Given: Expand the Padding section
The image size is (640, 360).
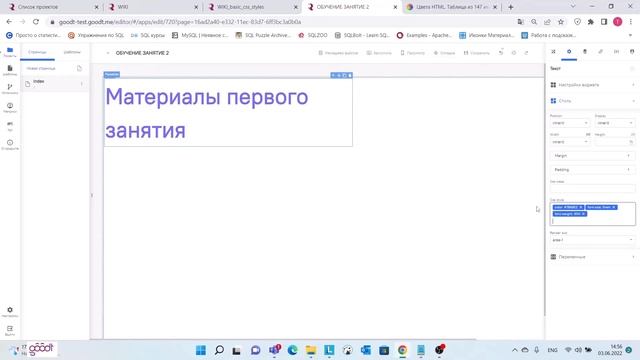Looking at the screenshot, I should [x=593, y=170].
